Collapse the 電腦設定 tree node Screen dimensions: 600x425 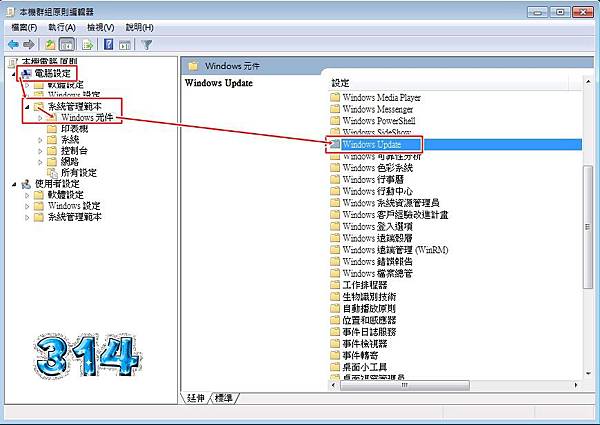pos(14,74)
